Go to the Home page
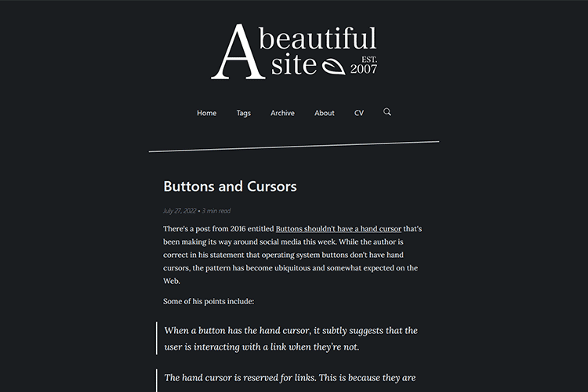The image size is (588, 392). (207, 113)
